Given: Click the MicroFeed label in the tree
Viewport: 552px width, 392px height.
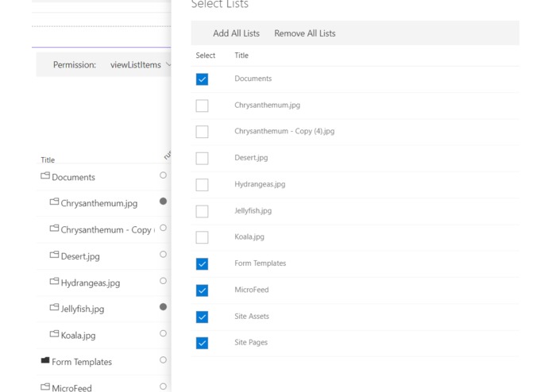Looking at the screenshot, I should pyautogui.click(x=71, y=388).
